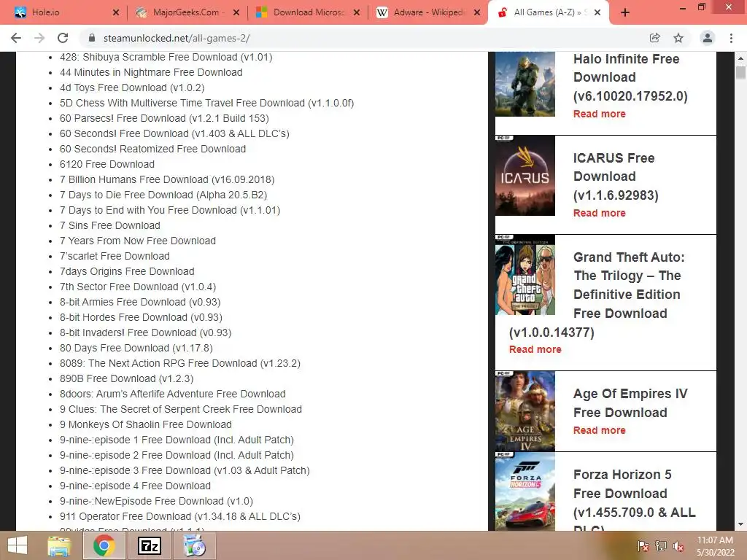Open 80 Days Free Download link
The height and width of the screenshot is (560, 747).
point(136,348)
